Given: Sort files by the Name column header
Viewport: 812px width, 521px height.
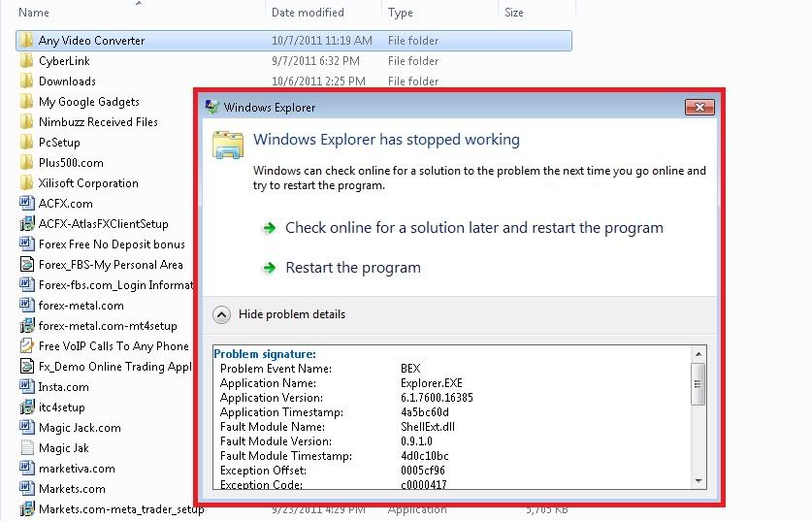Looking at the screenshot, I should [35, 13].
